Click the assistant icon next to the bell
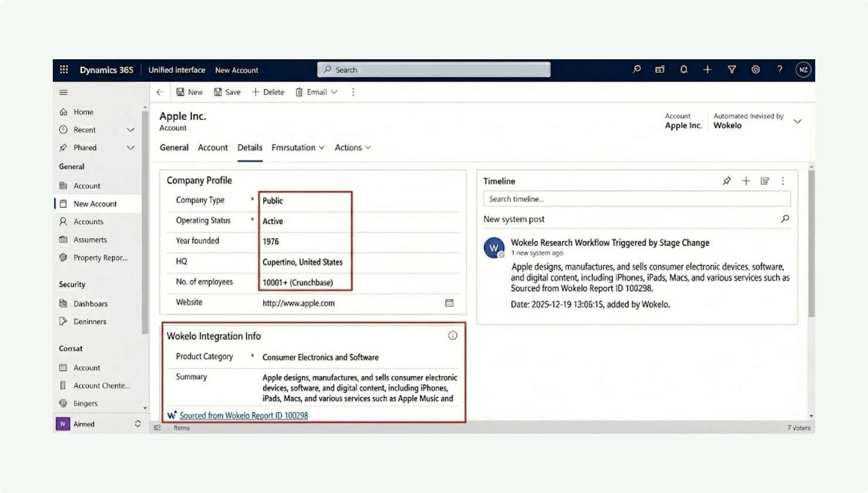This screenshot has height=493, width=868. tap(660, 69)
